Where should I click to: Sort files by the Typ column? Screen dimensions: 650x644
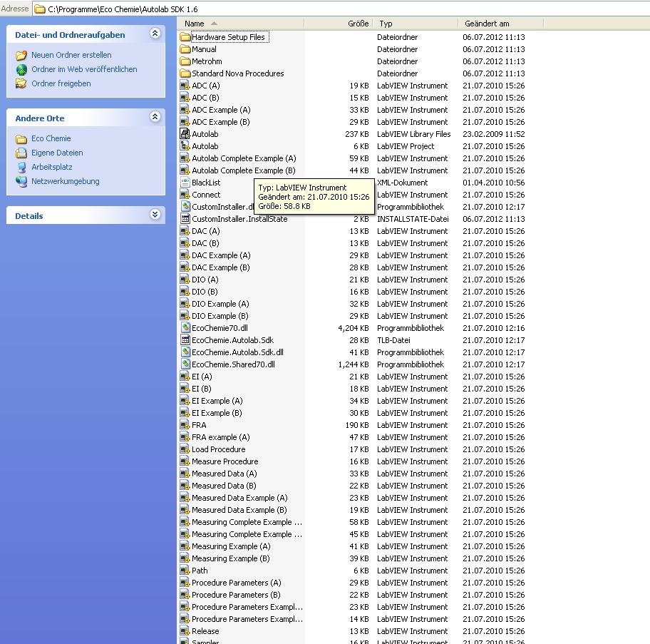(x=416, y=24)
